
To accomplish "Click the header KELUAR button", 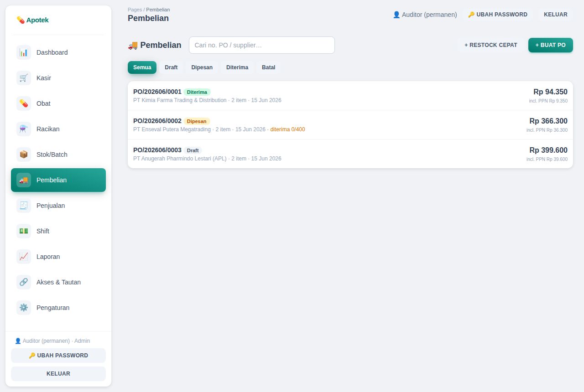I will pyautogui.click(x=556, y=15).
